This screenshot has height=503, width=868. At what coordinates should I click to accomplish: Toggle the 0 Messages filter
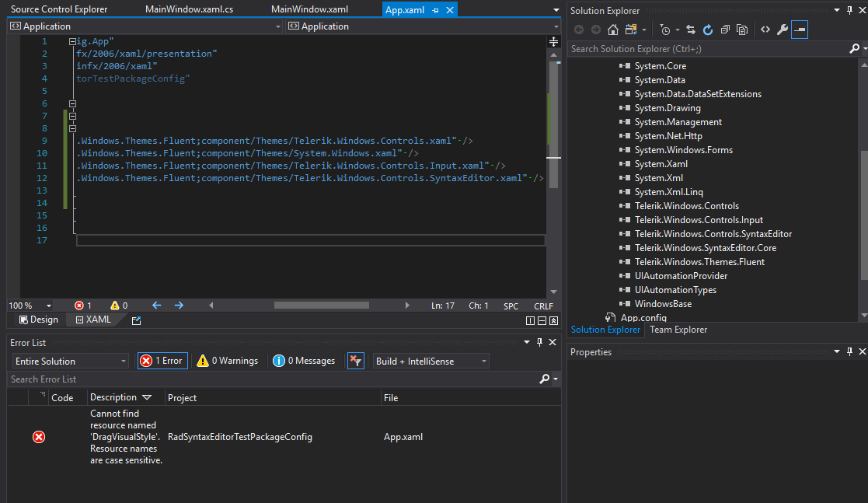pyautogui.click(x=304, y=361)
